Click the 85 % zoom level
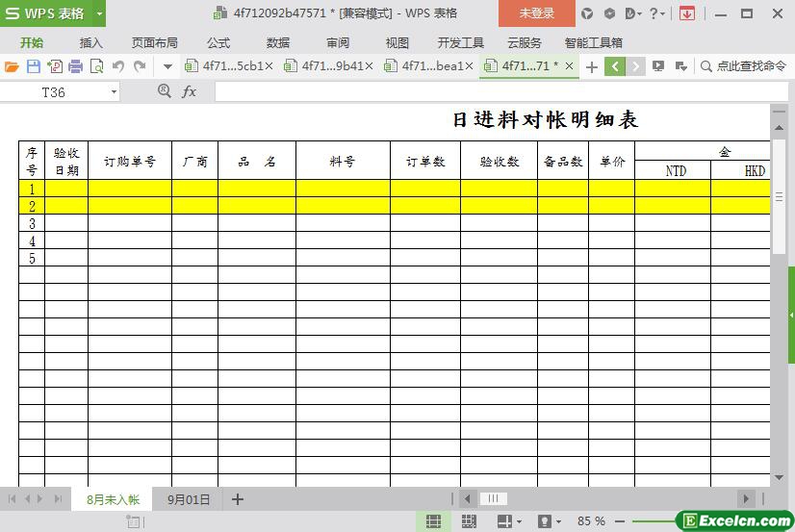Screen dimensions: 795x532 591,521
